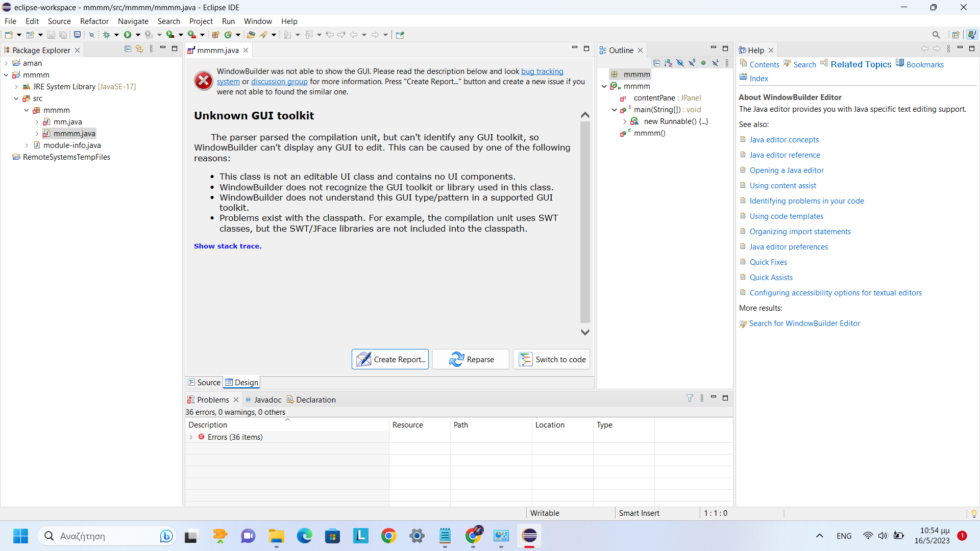Click the Debug bug icon
The height and width of the screenshot is (551, 980).
pyautogui.click(x=107, y=35)
